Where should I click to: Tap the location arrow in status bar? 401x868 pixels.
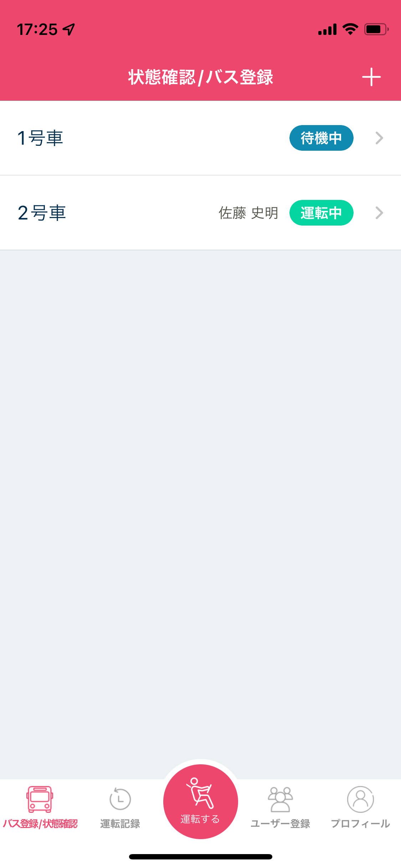click(x=69, y=29)
